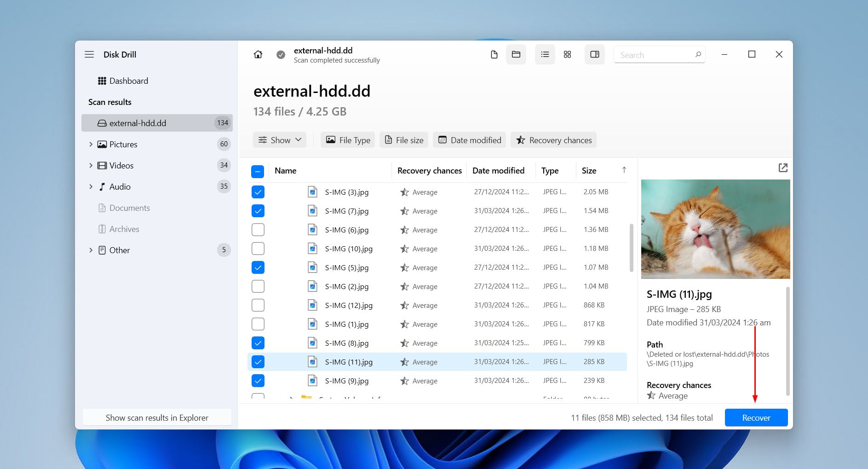Switch to the file view icon
This screenshot has width=868, height=469.
[x=494, y=54]
